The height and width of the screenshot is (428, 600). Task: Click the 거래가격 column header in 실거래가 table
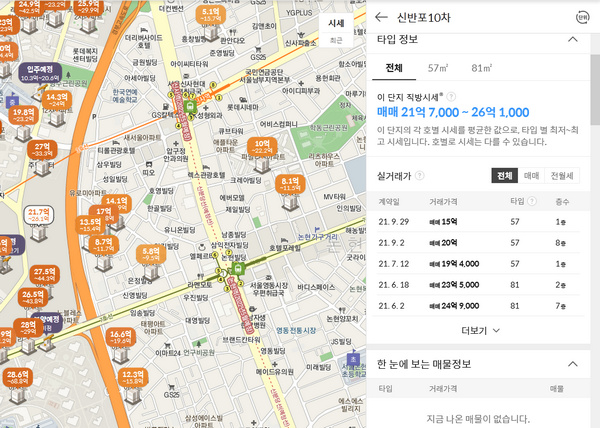(443, 202)
